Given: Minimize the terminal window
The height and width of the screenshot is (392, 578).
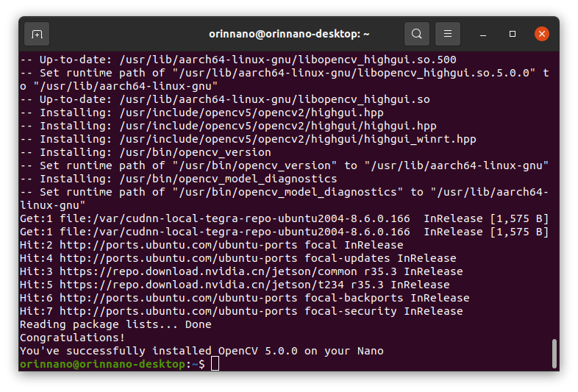Looking at the screenshot, I should pyautogui.click(x=483, y=35).
